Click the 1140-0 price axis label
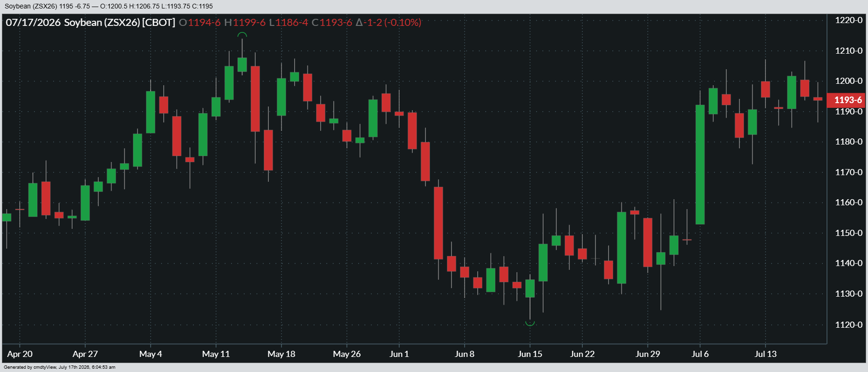Screen dimensions: 868x372 [x=849, y=263]
